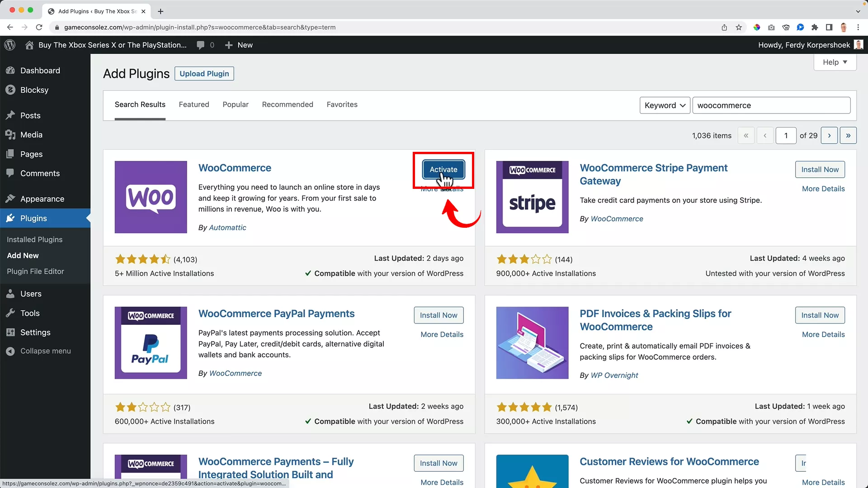This screenshot has width=868, height=488.
Task: Click the WordPress logo in the admin bar
Action: coord(9,45)
